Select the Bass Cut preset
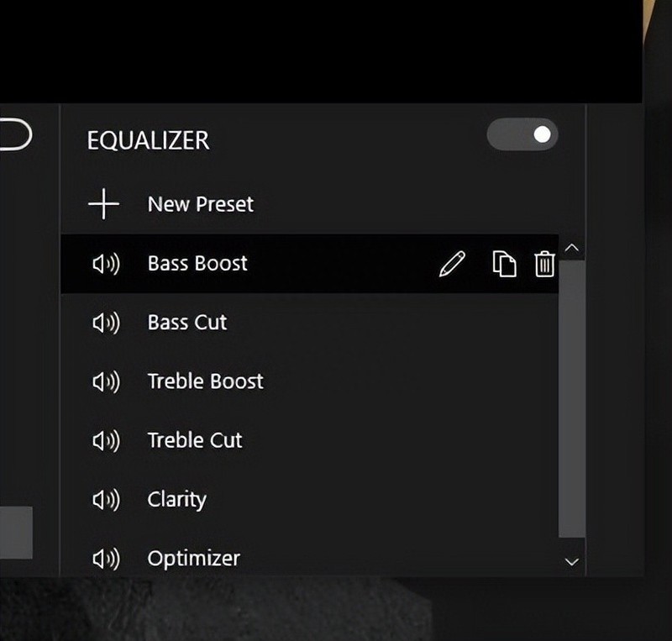The image size is (672, 641). point(187,323)
